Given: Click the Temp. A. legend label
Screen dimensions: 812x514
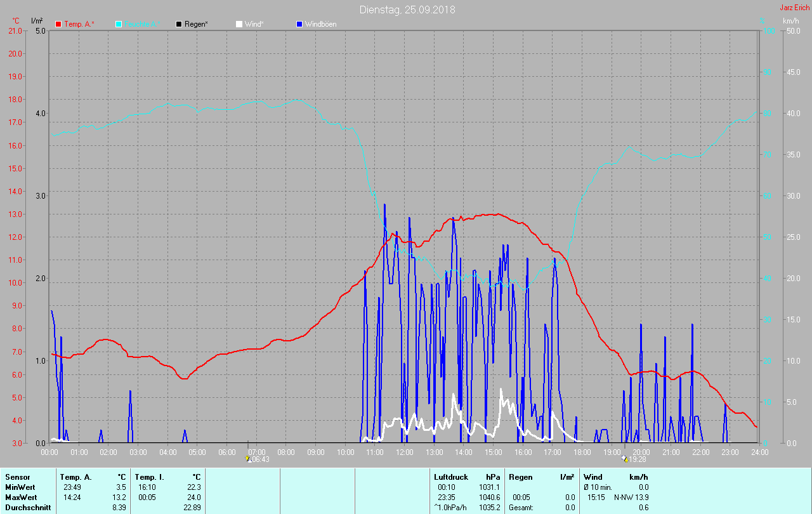Looking at the screenshot, I should [x=79, y=24].
